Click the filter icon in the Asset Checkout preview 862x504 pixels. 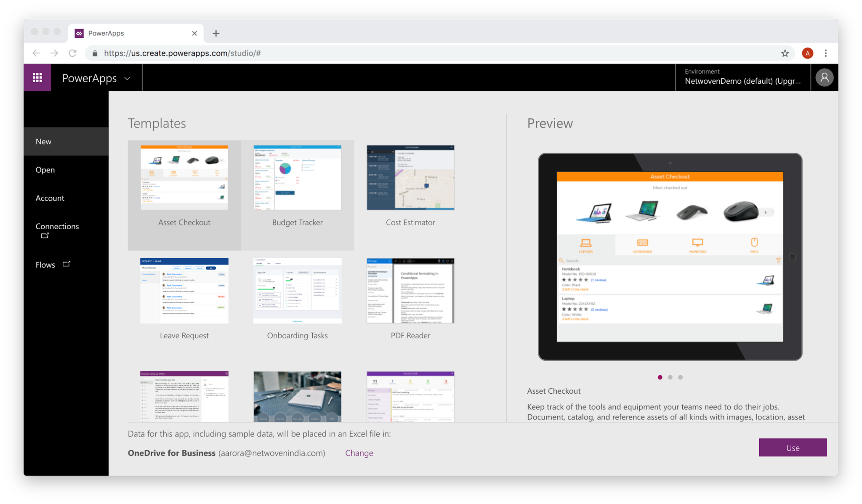point(778,260)
